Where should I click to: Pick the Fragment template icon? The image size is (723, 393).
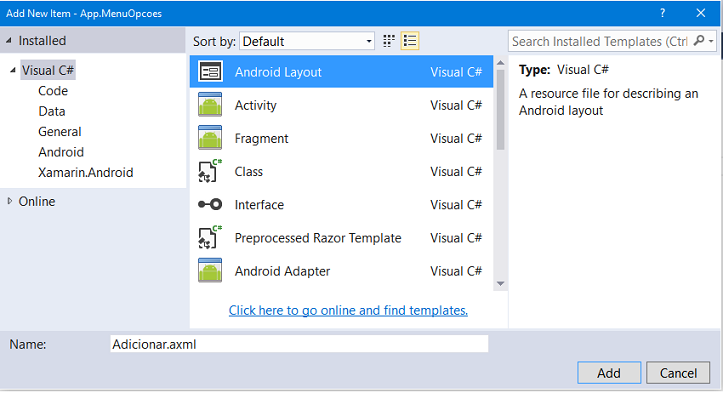210,138
